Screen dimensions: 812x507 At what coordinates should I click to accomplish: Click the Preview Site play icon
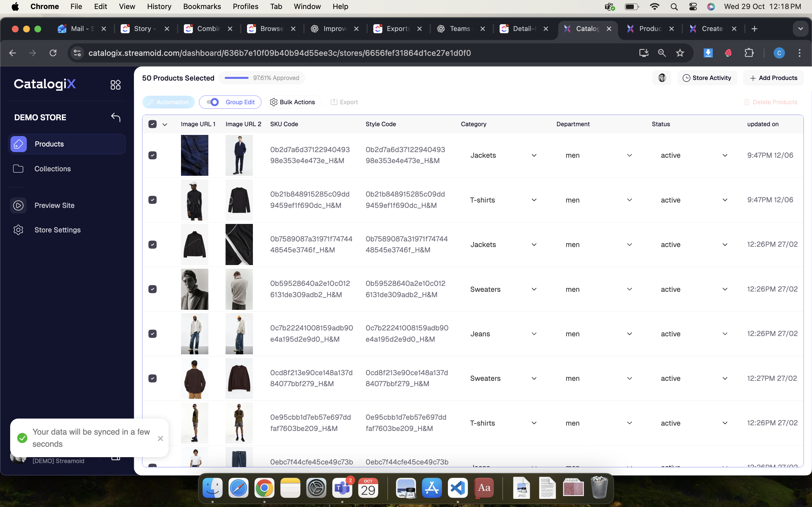[x=18, y=205]
